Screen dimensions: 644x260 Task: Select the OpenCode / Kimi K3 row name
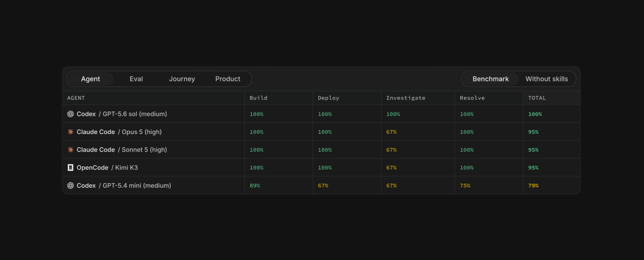[107, 167]
